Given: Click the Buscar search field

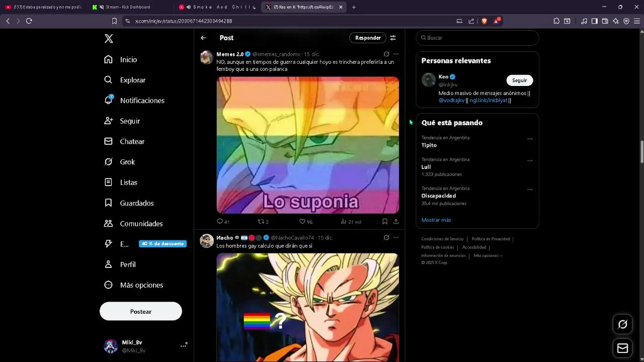Looking at the screenshot, I should coord(477,38).
